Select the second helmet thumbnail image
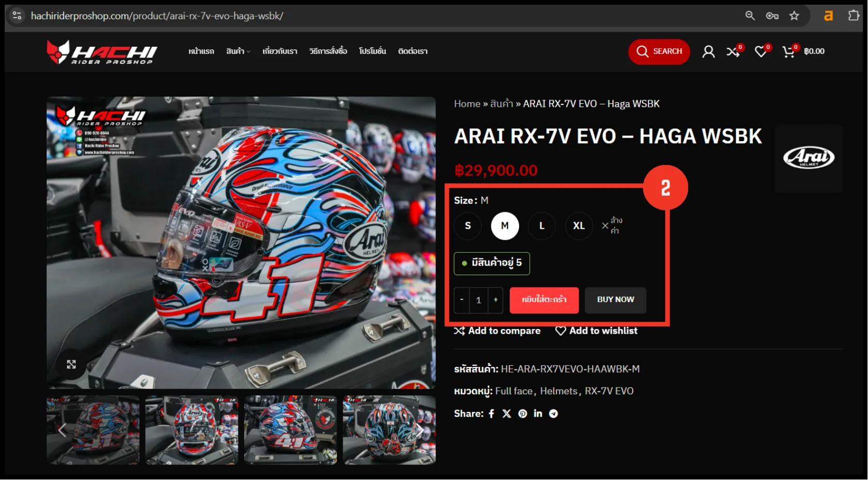 pos(192,430)
